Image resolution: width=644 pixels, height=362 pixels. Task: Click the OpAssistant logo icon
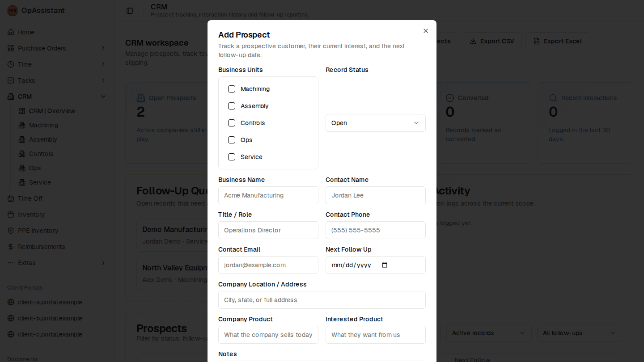(13, 11)
